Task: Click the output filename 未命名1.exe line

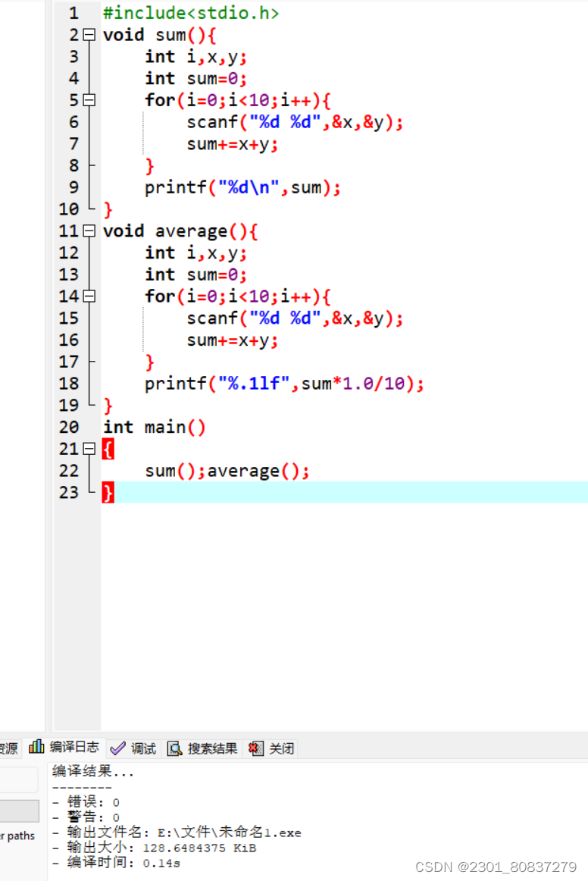Action: 177,832
